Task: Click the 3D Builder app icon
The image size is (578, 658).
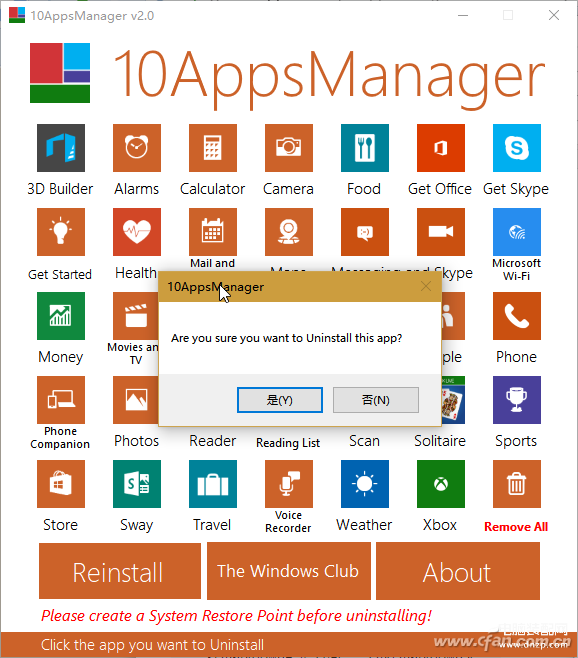Action: [61, 148]
